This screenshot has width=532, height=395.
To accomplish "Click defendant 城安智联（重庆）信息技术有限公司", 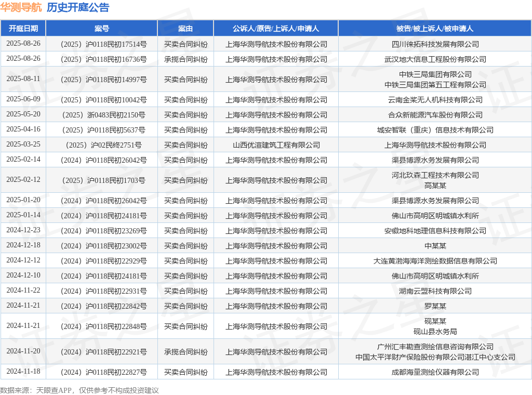I will 435,130.
